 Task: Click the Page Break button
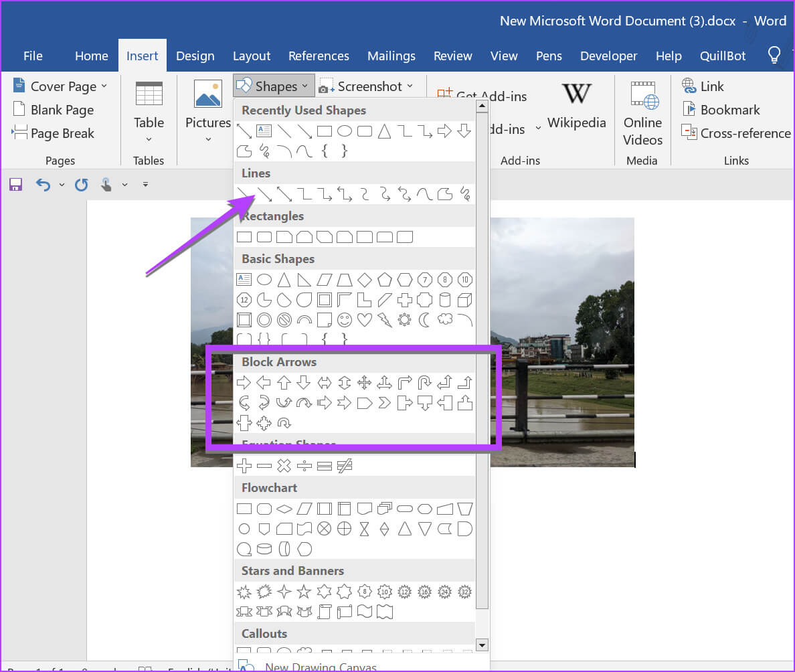click(x=54, y=133)
